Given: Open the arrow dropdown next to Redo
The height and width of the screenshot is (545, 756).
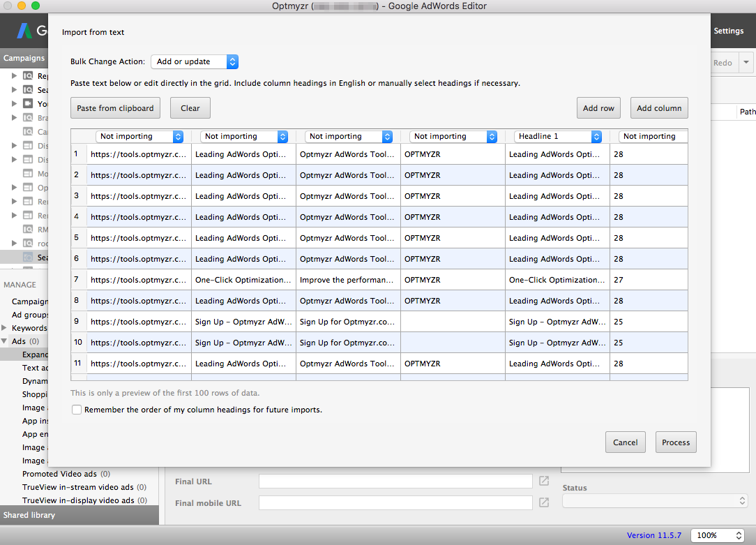Looking at the screenshot, I should click(746, 62).
